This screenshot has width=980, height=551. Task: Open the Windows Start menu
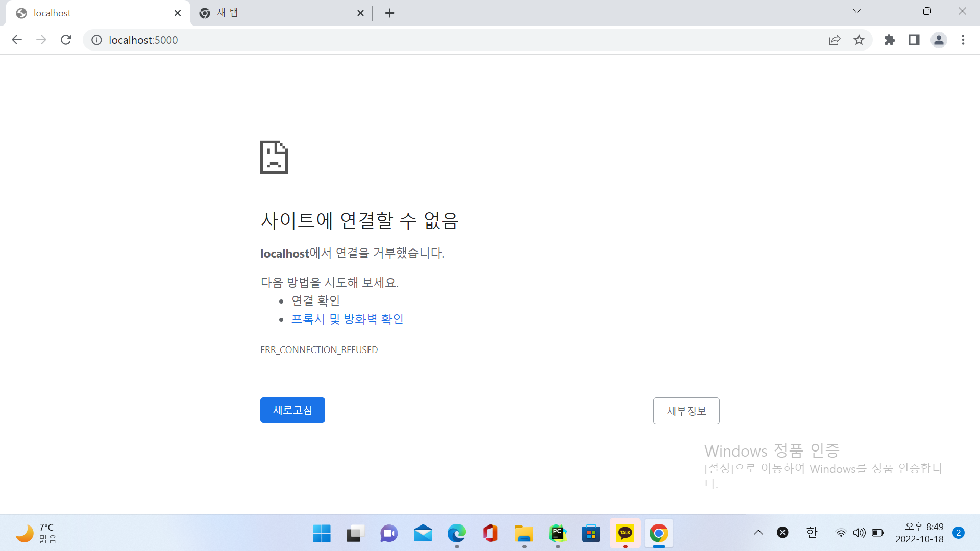coord(322,534)
